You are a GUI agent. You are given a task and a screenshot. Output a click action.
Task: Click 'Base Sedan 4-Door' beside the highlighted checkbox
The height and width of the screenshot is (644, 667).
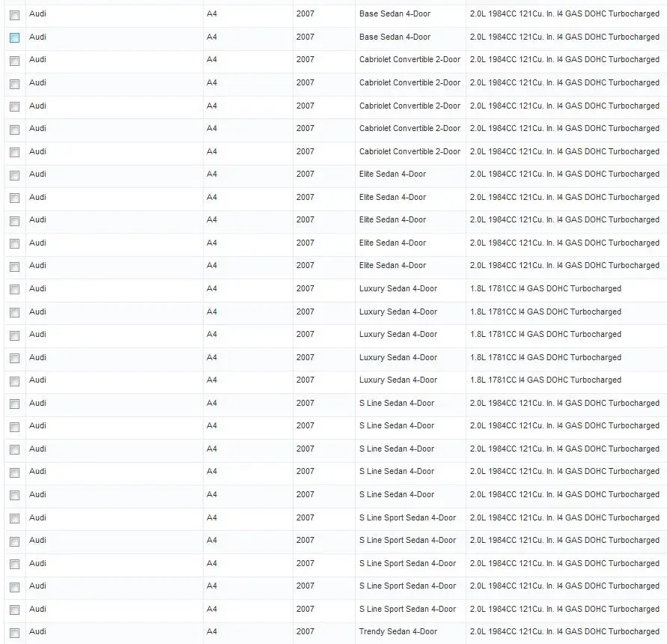click(x=395, y=37)
